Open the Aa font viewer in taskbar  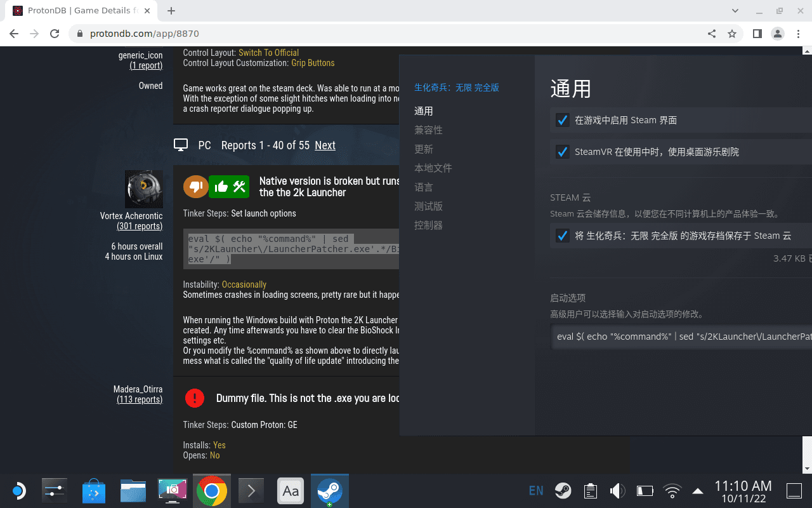point(291,490)
